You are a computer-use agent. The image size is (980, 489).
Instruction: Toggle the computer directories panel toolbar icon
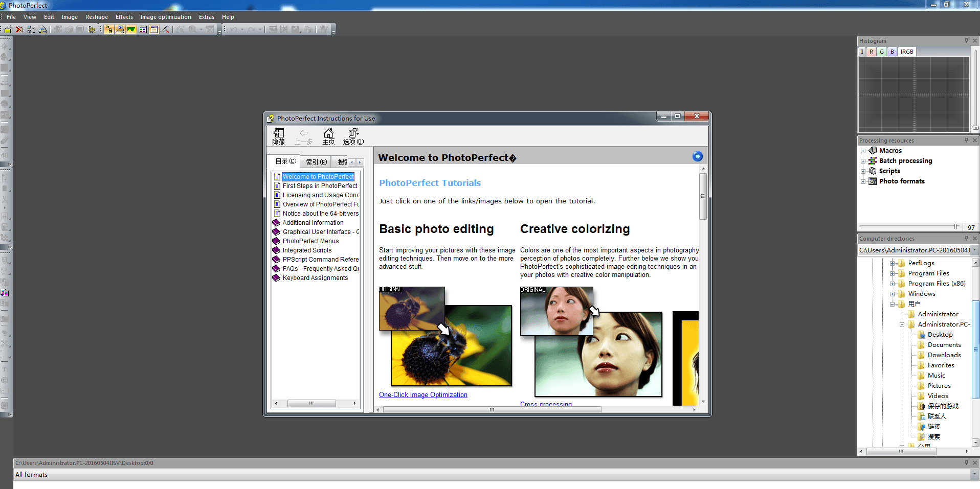pos(109,30)
